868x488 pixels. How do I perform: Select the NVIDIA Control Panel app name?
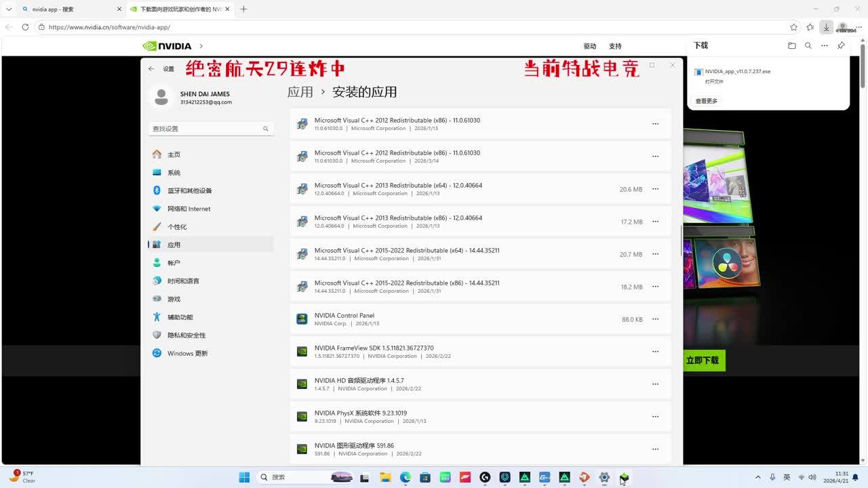tap(344, 316)
